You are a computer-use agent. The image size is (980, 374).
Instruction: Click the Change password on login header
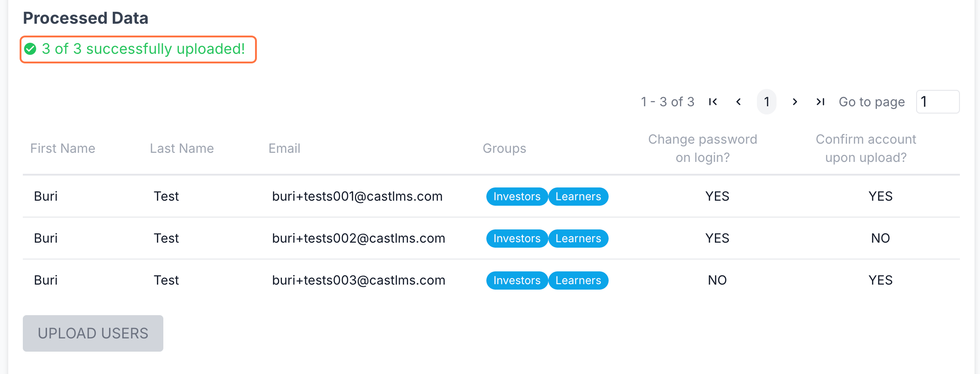pyautogui.click(x=703, y=148)
